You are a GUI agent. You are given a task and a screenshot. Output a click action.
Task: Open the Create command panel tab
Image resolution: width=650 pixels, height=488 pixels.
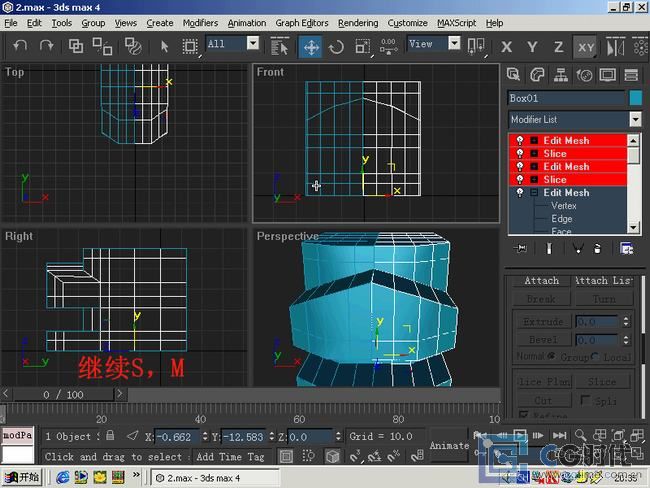click(x=513, y=75)
